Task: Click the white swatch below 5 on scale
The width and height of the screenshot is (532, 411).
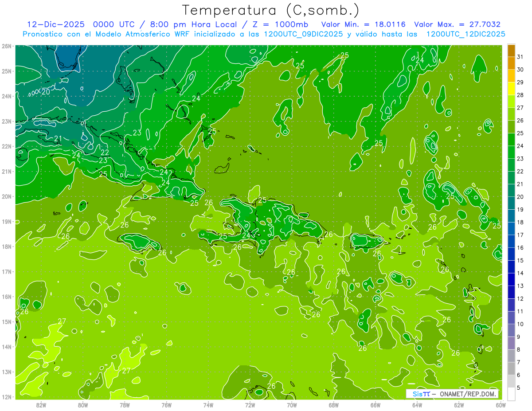Action: pos(511,394)
